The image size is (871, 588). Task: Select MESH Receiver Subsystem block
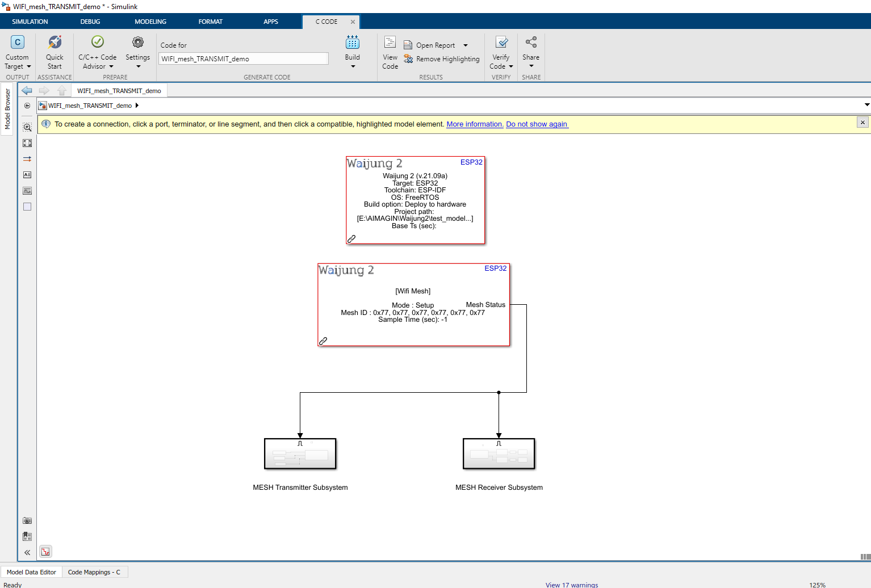(499, 453)
